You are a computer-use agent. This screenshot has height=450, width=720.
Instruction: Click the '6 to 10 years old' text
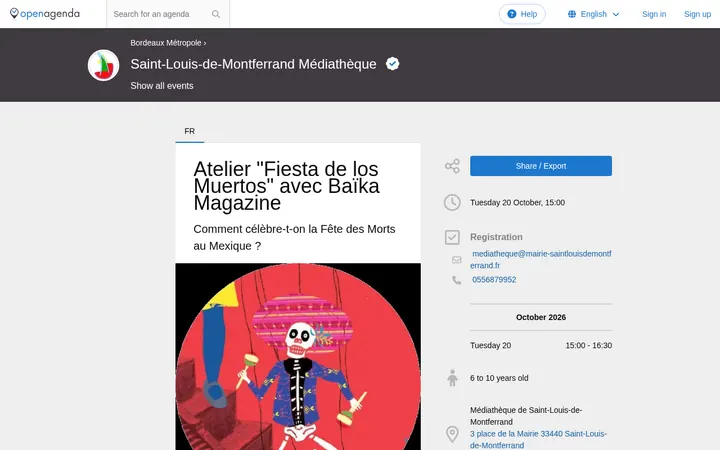click(x=499, y=378)
